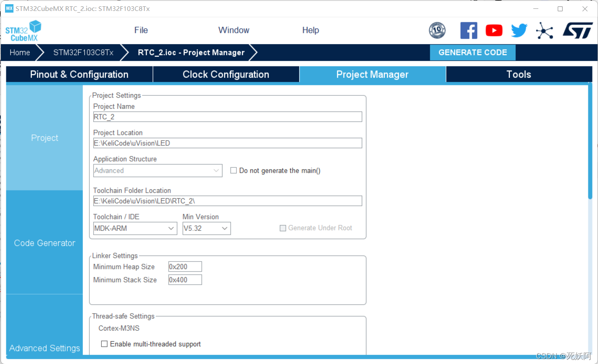Open the Toolchain / IDE dropdown
Screen dimensions: 598x364
(x=135, y=228)
